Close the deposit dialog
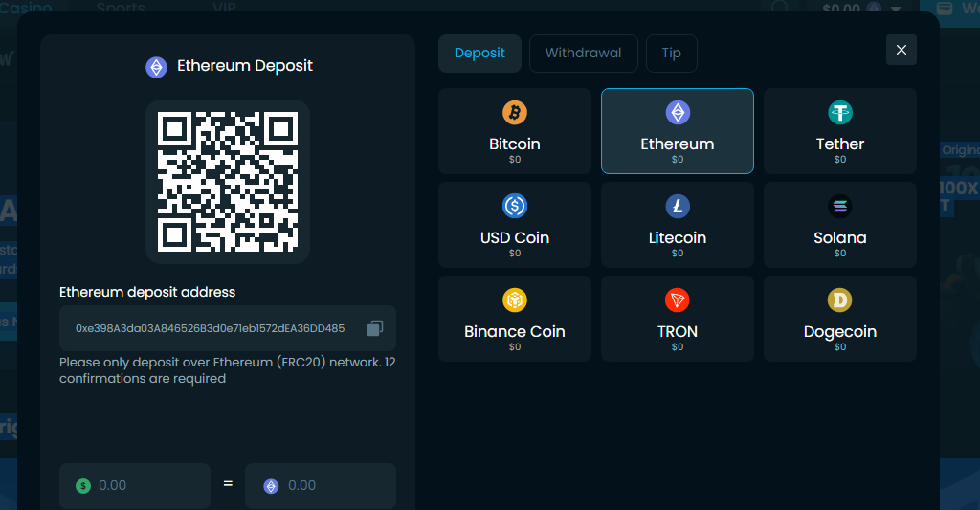The image size is (980, 510). tap(901, 50)
